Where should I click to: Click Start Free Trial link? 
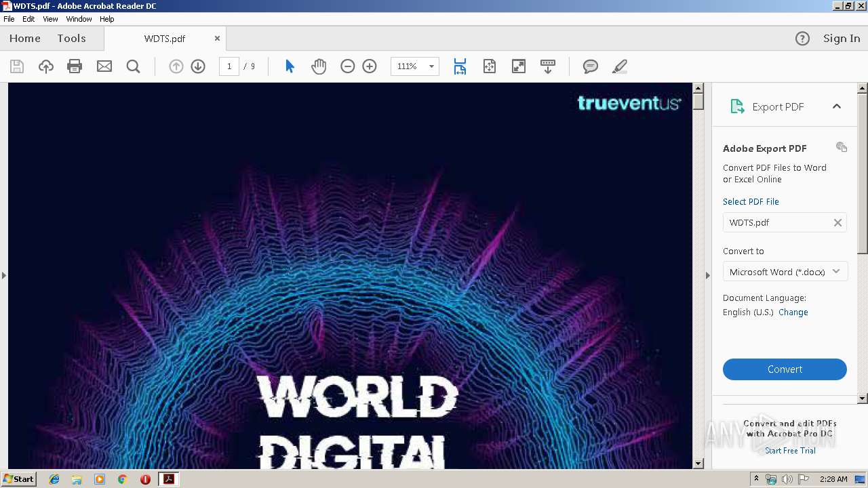tap(790, 451)
